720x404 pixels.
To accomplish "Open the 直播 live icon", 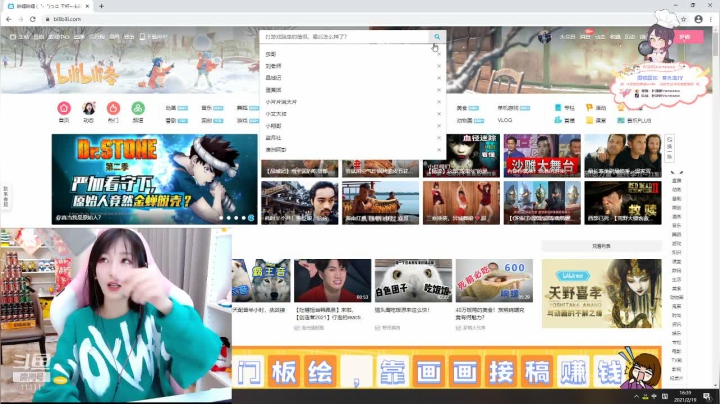I will pyautogui.click(x=558, y=120).
